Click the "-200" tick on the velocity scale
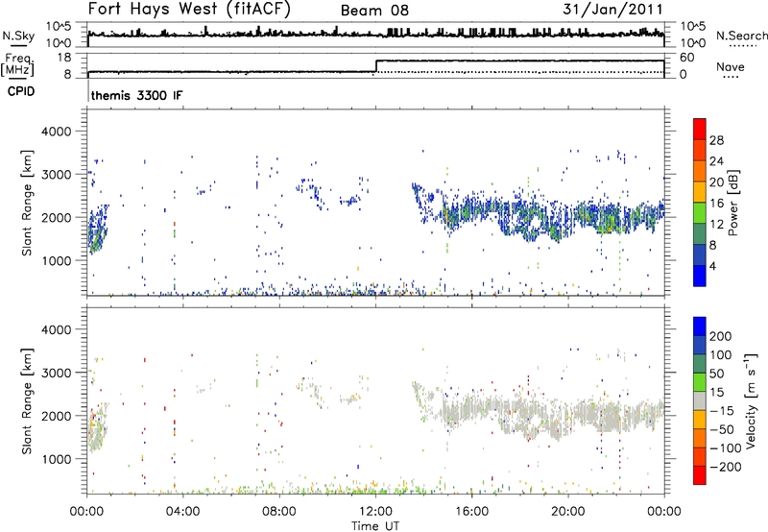The image size is (768, 532). coord(725,467)
